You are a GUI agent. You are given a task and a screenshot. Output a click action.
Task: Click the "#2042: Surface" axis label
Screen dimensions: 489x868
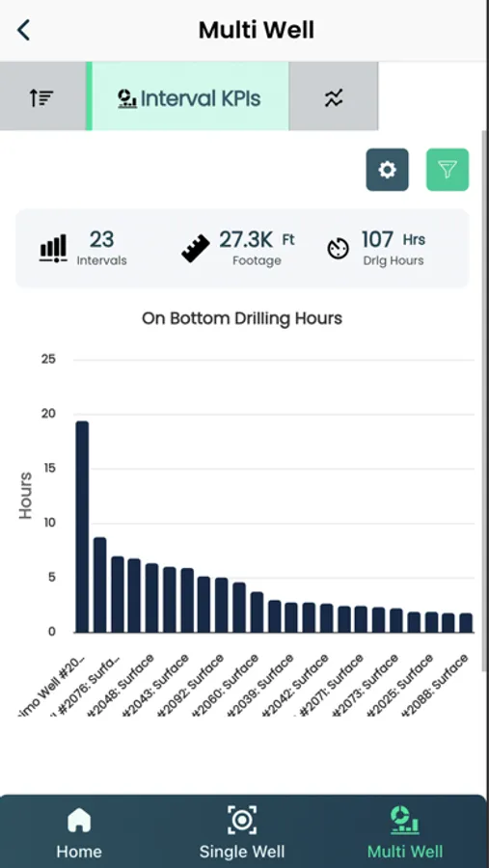(298, 686)
